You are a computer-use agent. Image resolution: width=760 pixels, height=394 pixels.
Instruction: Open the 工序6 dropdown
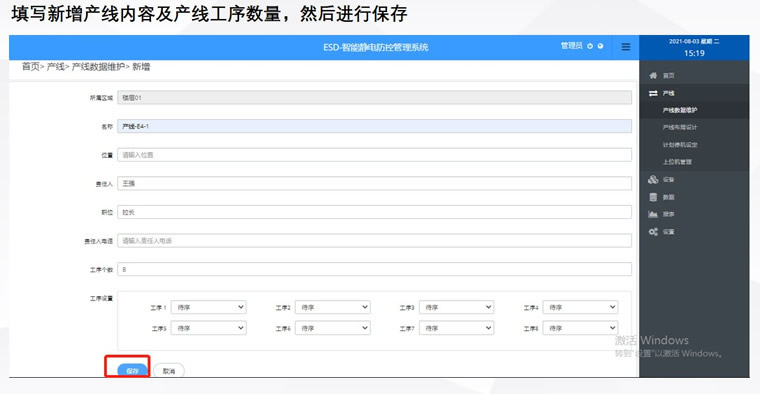point(332,328)
